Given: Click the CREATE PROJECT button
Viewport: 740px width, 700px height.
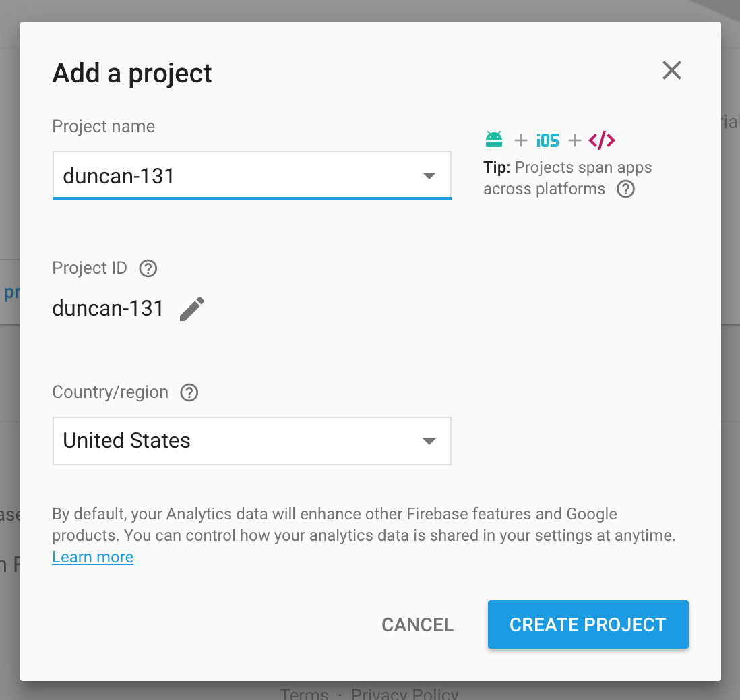Looking at the screenshot, I should pyautogui.click(x=588, y=624).
